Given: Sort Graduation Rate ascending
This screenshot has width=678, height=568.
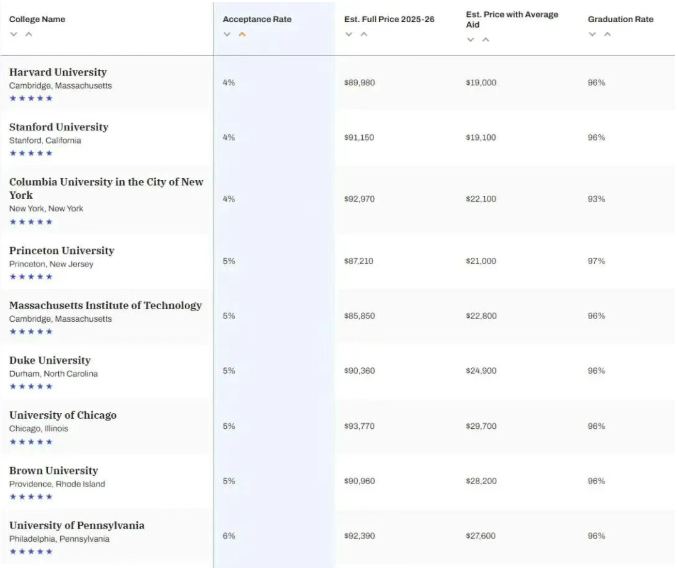Looking at the screenshot, I should pos(608,34).
